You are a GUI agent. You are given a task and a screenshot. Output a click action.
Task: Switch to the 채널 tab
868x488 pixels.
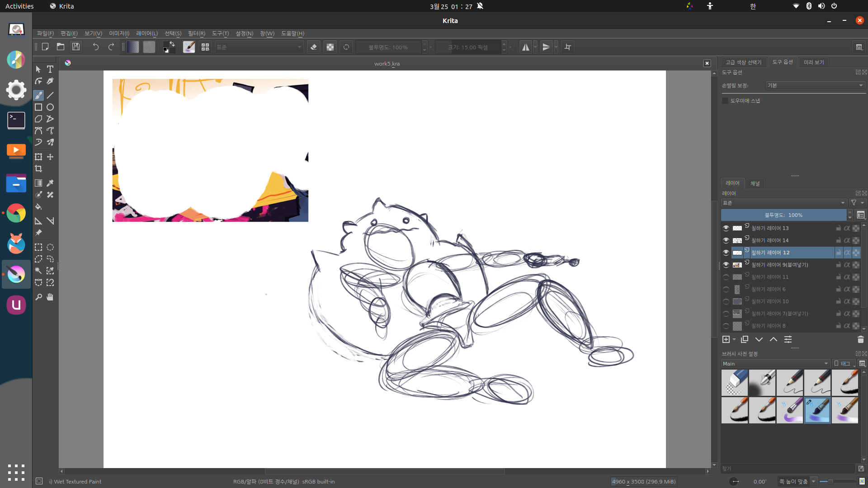[755, 183]
